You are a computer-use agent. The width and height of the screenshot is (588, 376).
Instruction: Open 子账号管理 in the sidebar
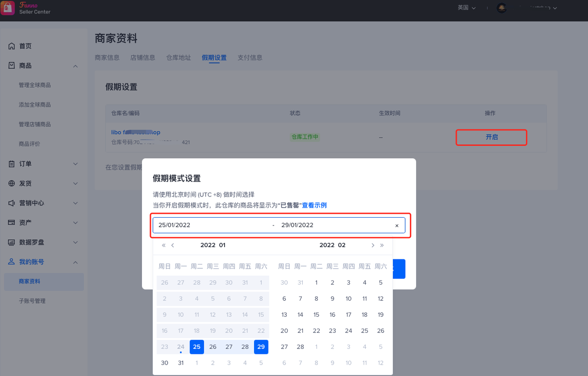[32, 301]
